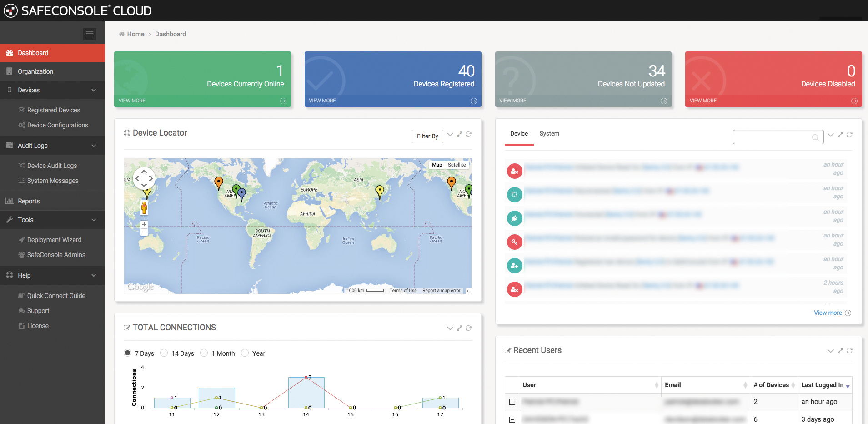This screenshot has height=424, width=868.
Task: Expand the first Recent Users row
Action: pos(512,402)
